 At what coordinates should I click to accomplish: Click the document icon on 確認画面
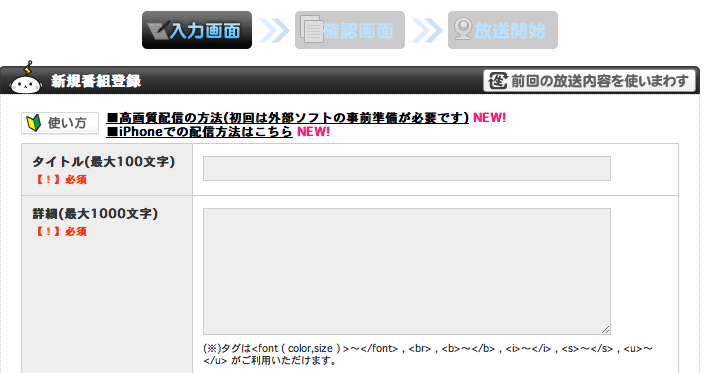click(x=312, y=29)
